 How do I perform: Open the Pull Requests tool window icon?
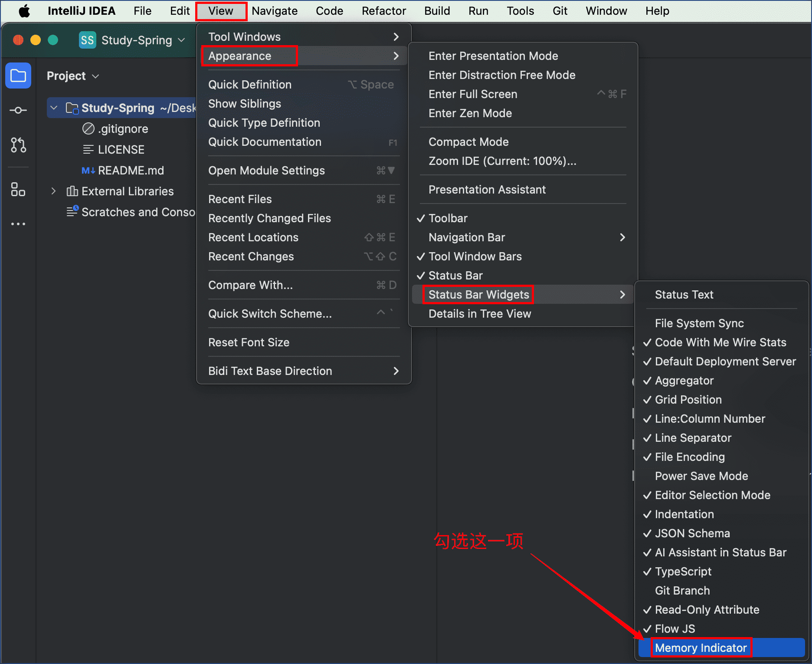(x=18, y=145)
